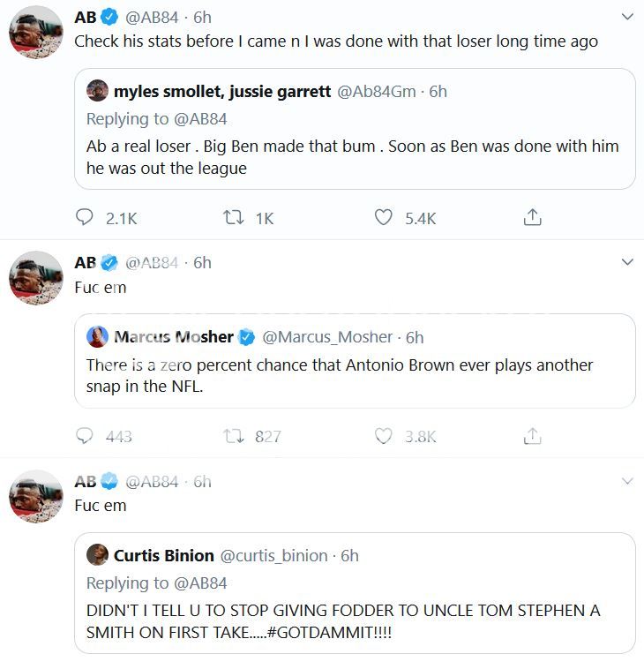
Task: Open the first tweet's more options chevron
Action: [627, 17]
